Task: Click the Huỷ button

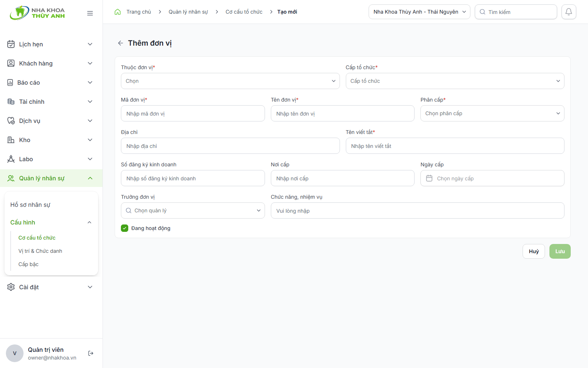Action: coord(534,251)
